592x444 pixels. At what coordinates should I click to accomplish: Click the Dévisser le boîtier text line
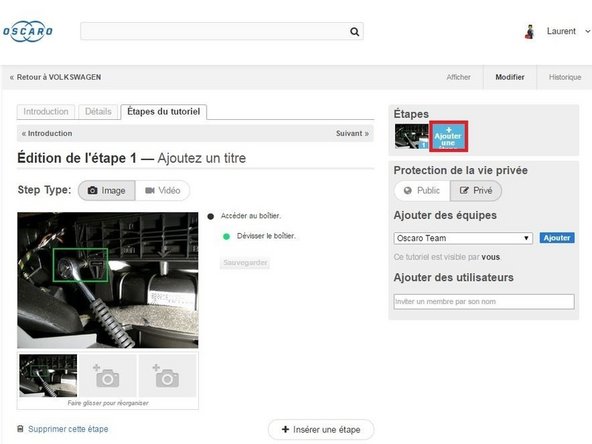(266, 236)
